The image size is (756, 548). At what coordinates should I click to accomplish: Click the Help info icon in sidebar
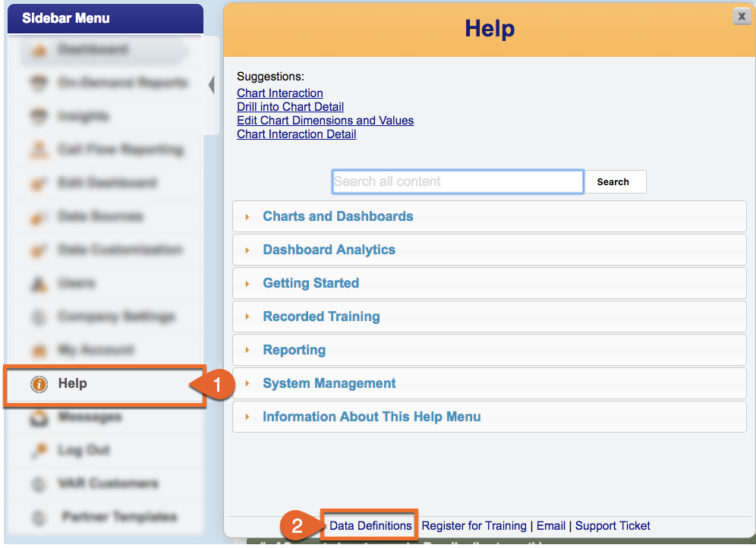tap(39, 384)
